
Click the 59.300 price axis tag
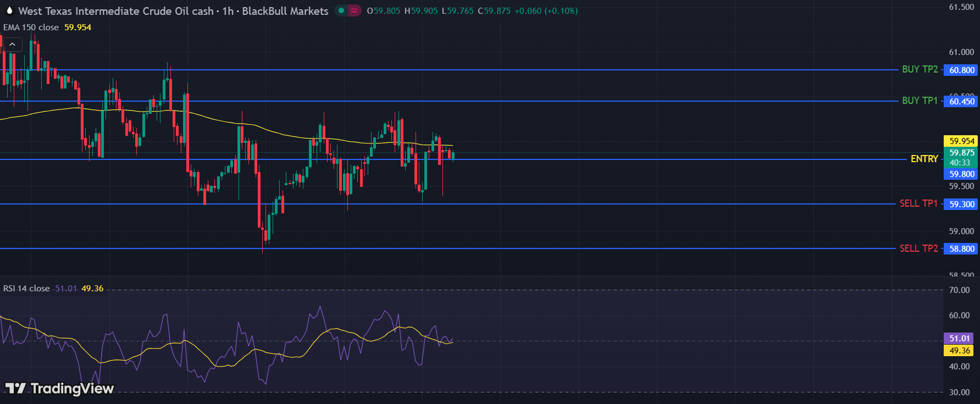[x=961, y=204]
